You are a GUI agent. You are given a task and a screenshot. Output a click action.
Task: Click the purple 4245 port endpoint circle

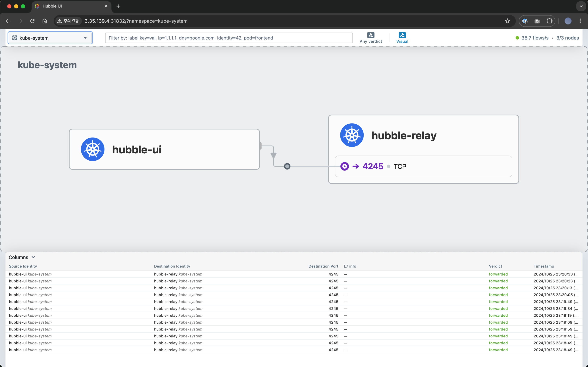(344, 166)
